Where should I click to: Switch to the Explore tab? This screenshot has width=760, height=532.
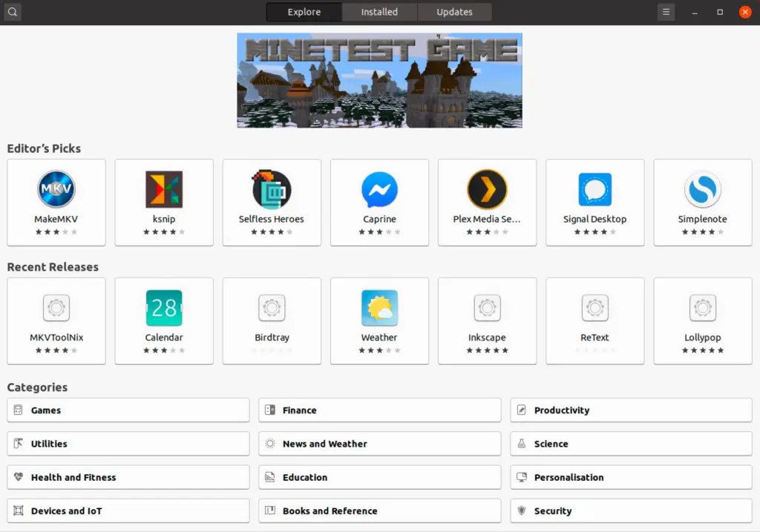coord(304,12)
